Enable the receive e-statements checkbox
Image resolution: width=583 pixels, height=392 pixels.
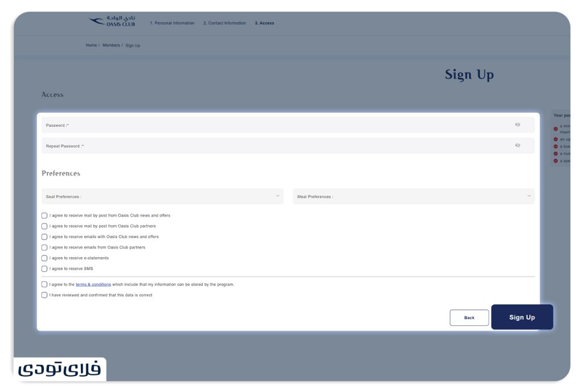tap(44, 258)
